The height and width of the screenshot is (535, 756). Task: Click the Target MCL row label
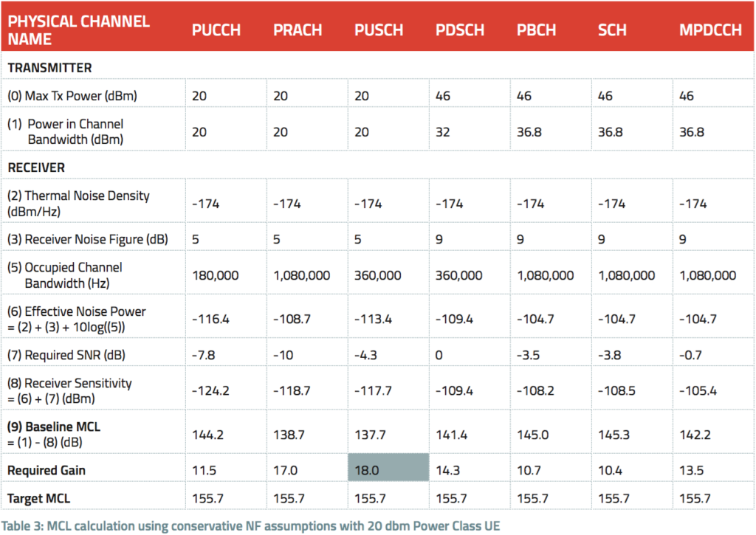[x=39, y=499]
